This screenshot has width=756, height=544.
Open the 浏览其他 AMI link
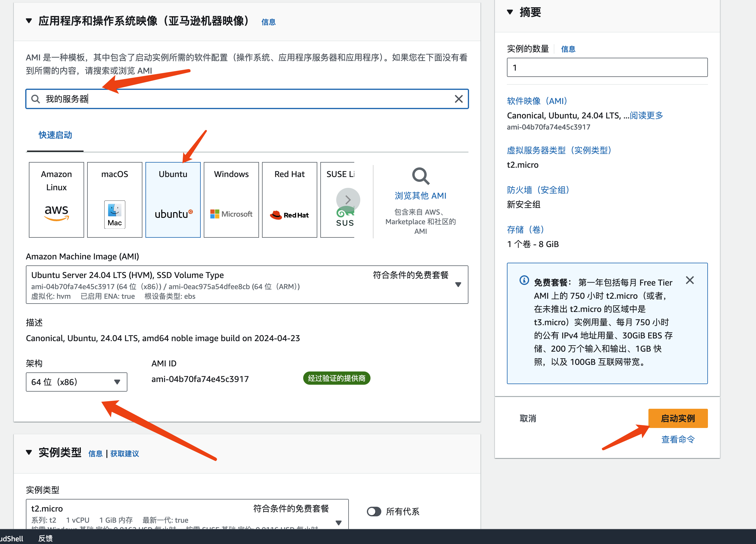pyautogui.click(x=421, y=196)
